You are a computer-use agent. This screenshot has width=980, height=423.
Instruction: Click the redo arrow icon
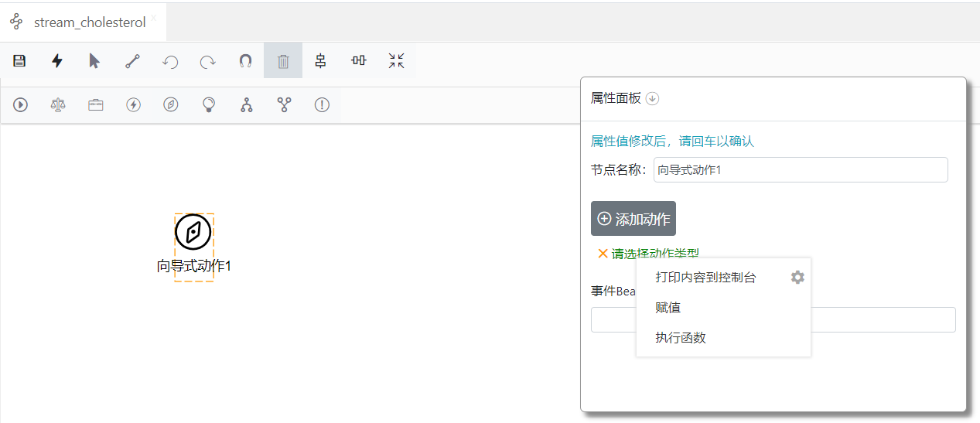[x=207, y=62]
